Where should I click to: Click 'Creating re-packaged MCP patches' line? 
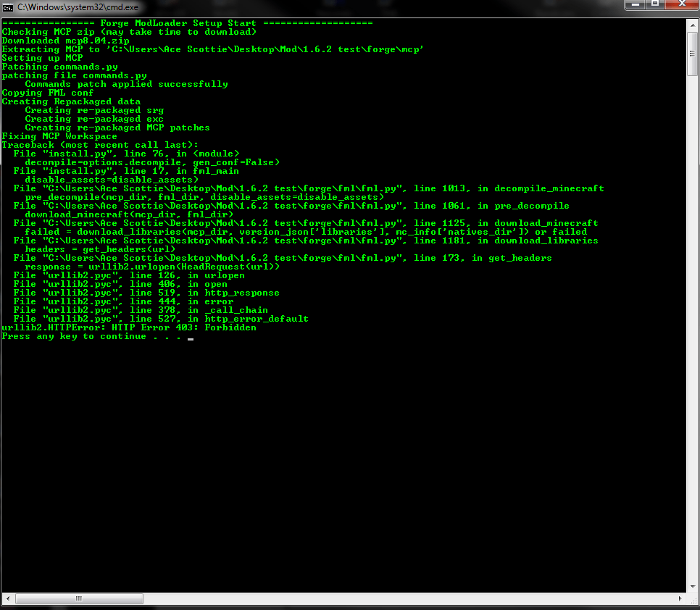point(117,128)
